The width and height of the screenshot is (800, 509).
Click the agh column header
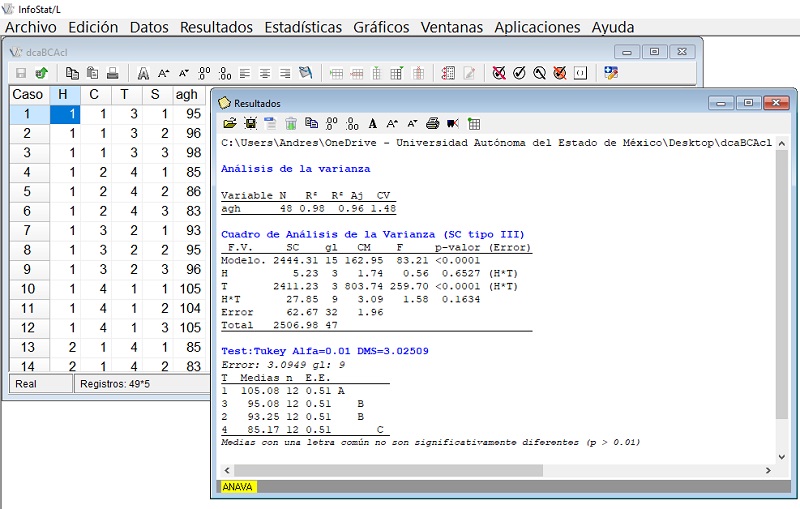point(187,94)
